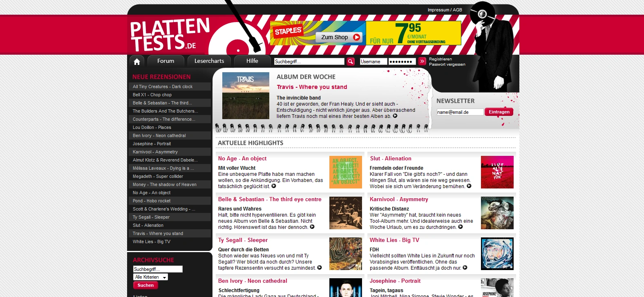Select 'White Lies - Big TV' in sidebar list
The height and width of the screenshot is (297, 644).
click(170, 242)
